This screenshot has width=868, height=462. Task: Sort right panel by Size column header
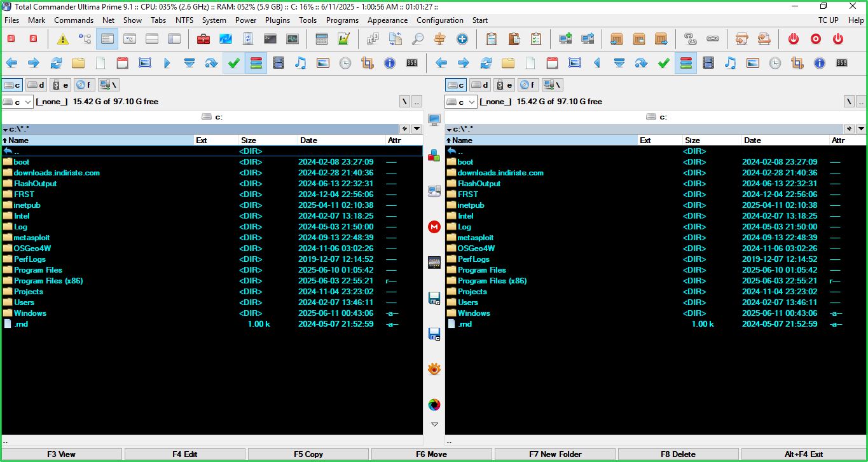711,140
